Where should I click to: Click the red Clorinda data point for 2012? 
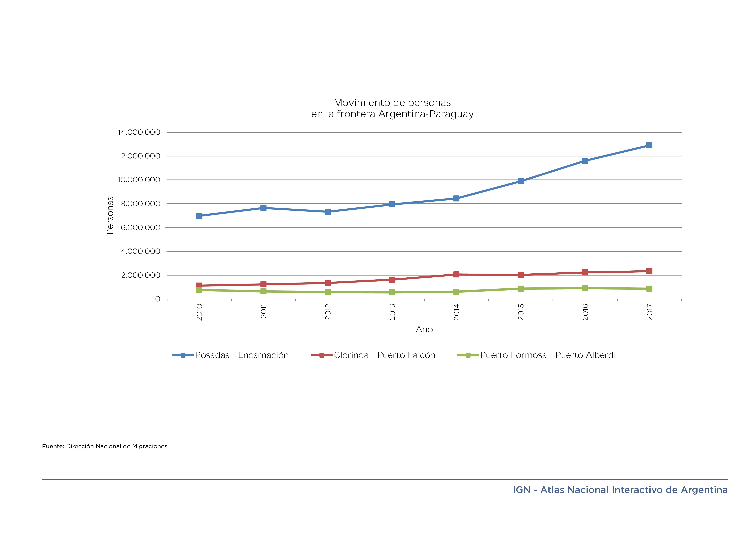coord(328,283)
